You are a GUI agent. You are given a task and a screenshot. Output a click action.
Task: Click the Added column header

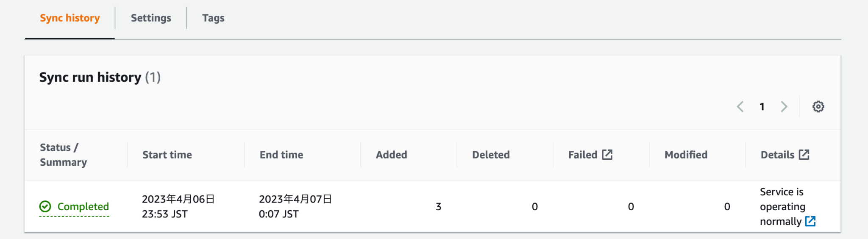pyautogui.click(x=391, y=155)
